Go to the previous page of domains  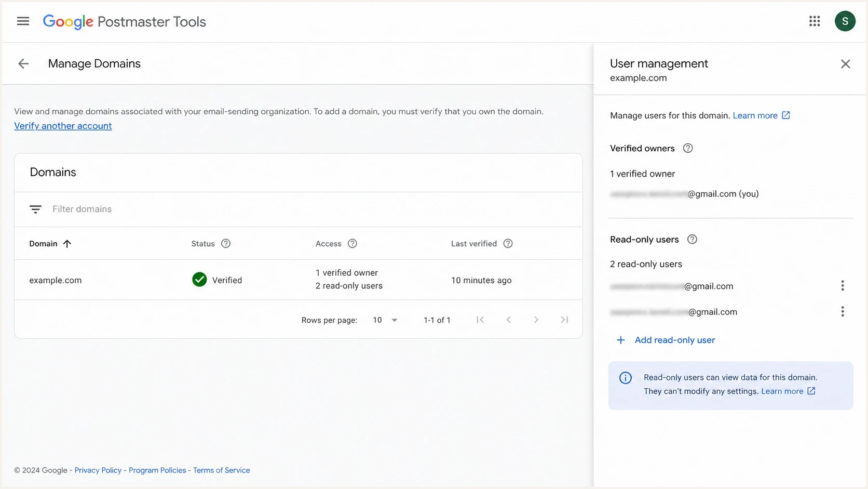pyautogui.click(x=508, y=320)
